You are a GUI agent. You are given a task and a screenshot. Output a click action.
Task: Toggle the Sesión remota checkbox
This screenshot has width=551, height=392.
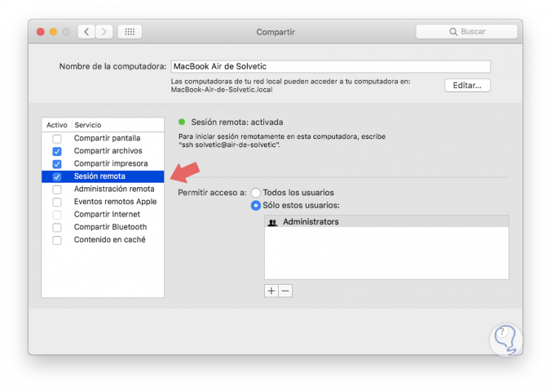pyautogui.click(x=57, y=177)
